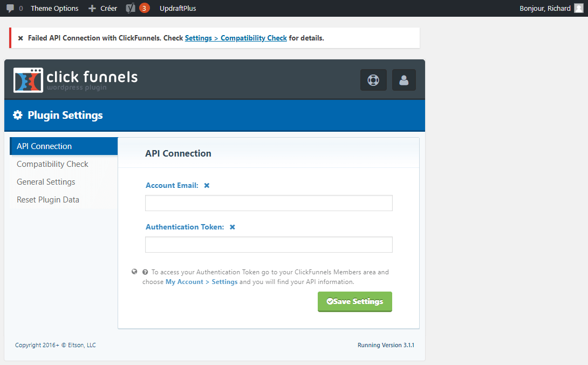Open Theme Options in admin bar
The width and height of the screenshot is (588, 365).
click(x=54, y=8)
